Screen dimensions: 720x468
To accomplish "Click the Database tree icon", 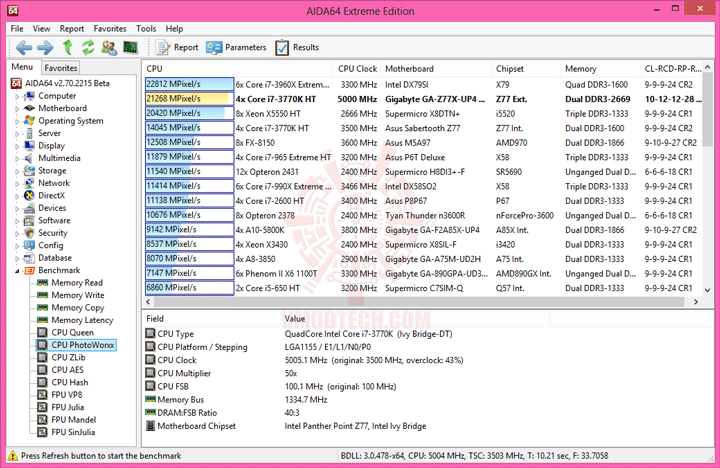I will pyautogui.click(x=29, y=258).
